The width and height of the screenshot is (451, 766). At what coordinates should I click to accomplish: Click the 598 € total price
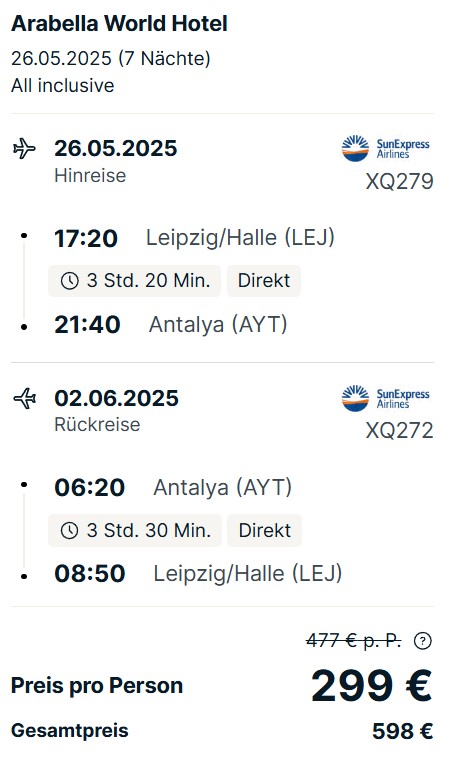pyautogui.click(x=402, y=731)
